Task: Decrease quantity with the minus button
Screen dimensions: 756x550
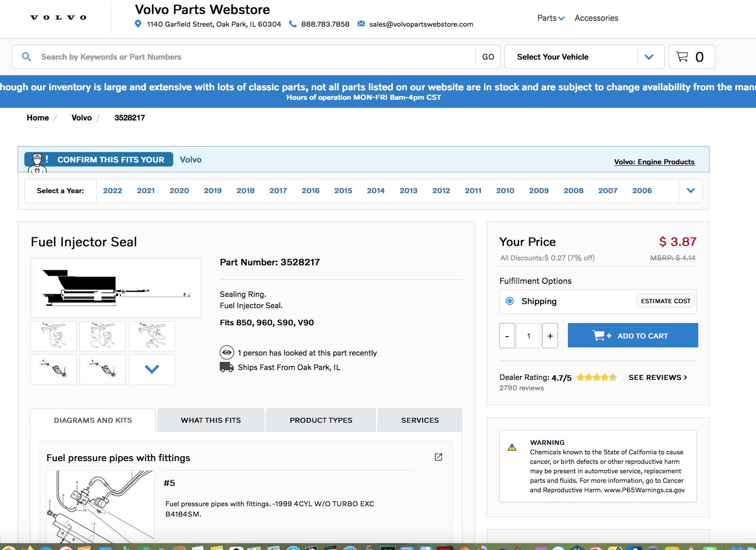Action: click(507, 336)
